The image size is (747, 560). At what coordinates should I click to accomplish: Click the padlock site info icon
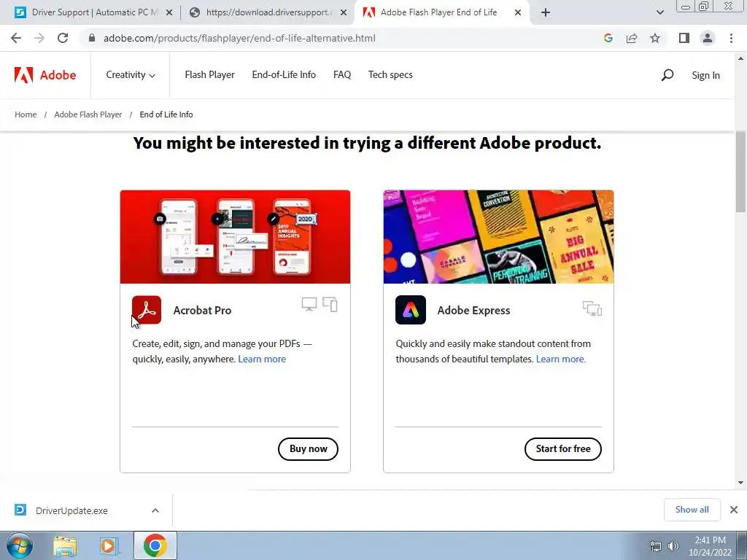point(92,38)
